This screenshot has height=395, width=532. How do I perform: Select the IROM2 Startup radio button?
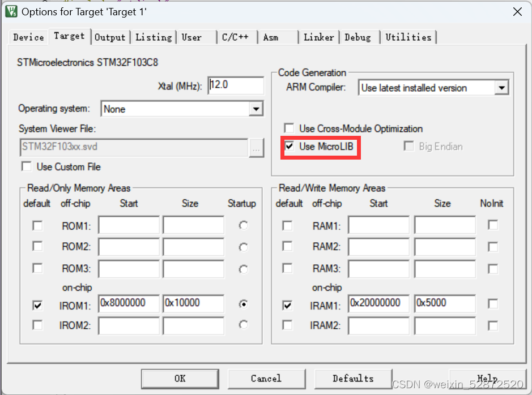coord(243,325)
